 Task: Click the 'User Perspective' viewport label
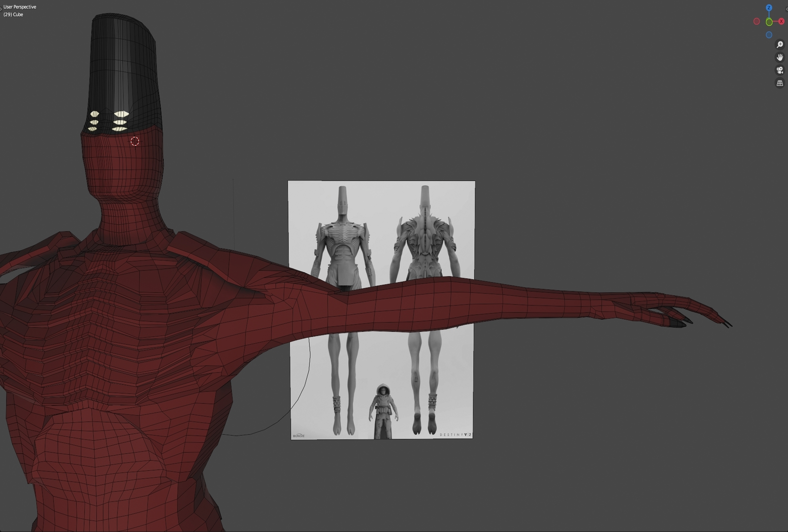click(x=20, y=7)
